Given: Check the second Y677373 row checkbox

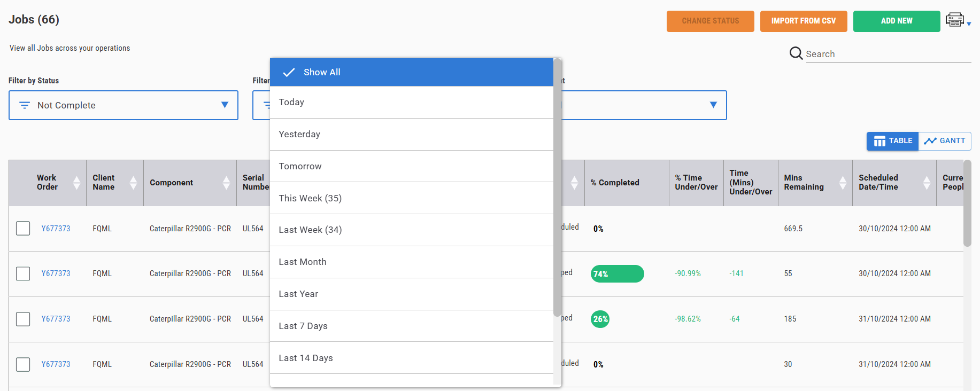Looking at the screenshot, I should click(x=23, y=273).
